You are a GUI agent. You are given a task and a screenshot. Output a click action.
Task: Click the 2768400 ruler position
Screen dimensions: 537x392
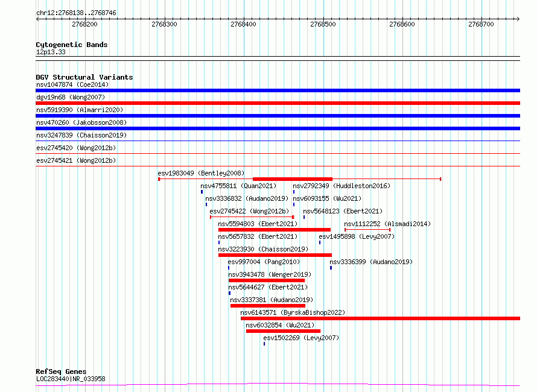[x=243, y=24]
